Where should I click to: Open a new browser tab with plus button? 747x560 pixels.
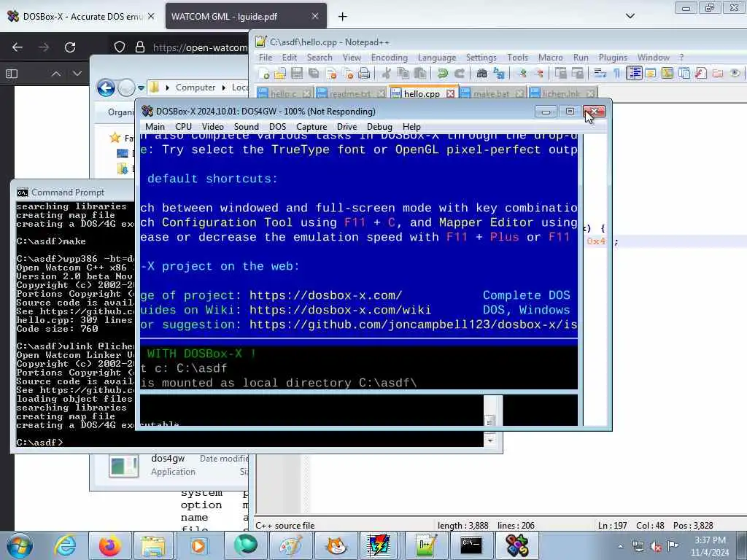(343, 17)
